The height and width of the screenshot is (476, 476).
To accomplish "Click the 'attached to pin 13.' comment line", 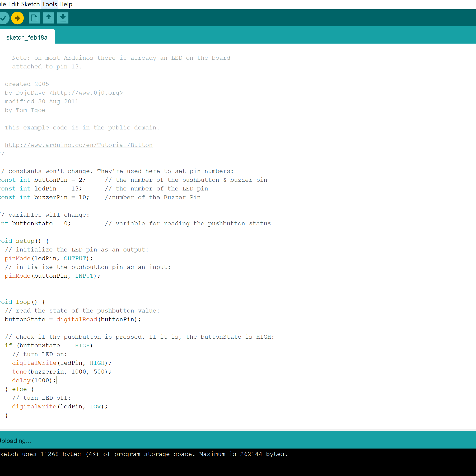I will click(47, 67).
